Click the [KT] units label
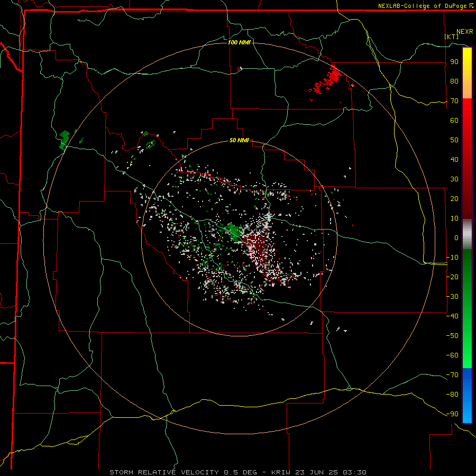 coord(452,36)
